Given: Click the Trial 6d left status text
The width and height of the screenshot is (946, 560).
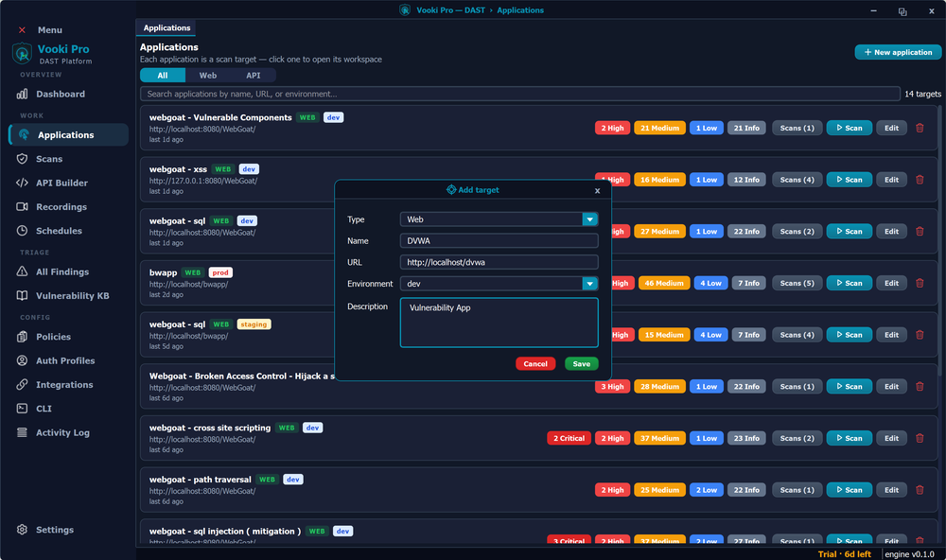Looking at the screenshot, I should 844,554.
